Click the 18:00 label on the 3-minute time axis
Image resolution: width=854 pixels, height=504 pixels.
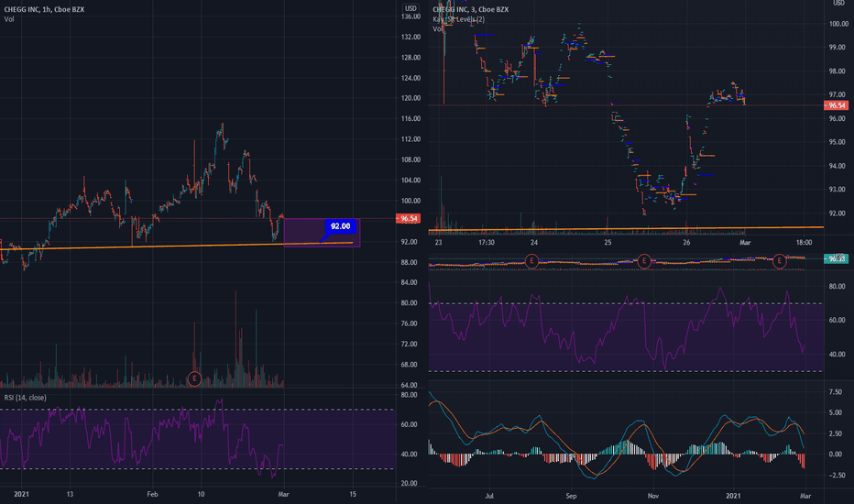(x=804, y=243)
